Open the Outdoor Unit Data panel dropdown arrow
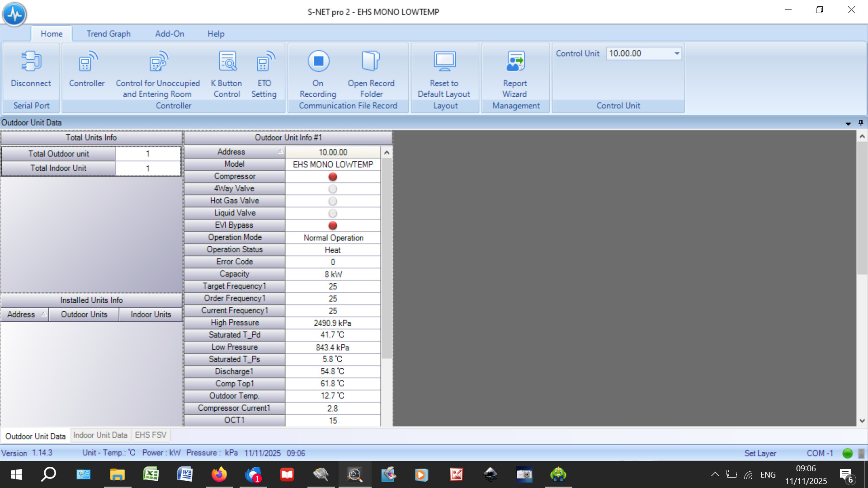 848,123
